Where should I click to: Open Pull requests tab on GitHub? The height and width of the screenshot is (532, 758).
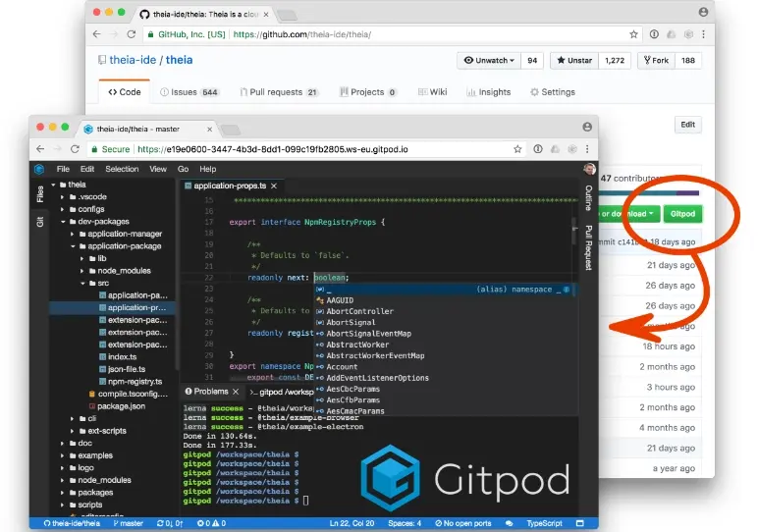pyautogui.click(x=279, y=92)
